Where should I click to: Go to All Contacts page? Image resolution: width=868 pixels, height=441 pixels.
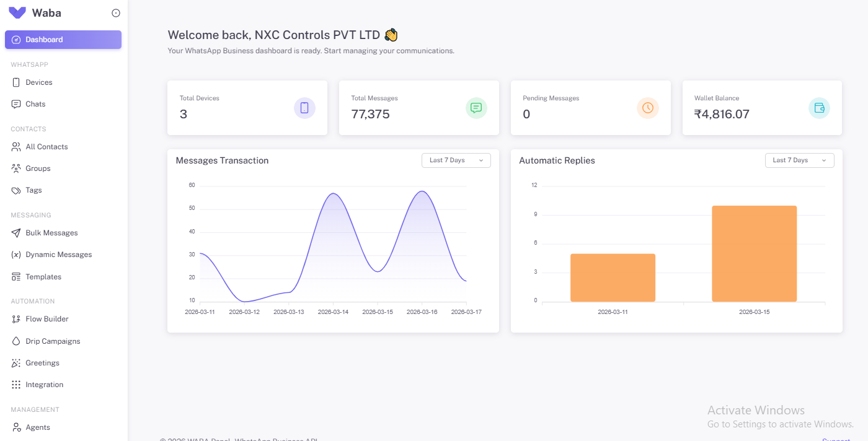click(63, 147)
